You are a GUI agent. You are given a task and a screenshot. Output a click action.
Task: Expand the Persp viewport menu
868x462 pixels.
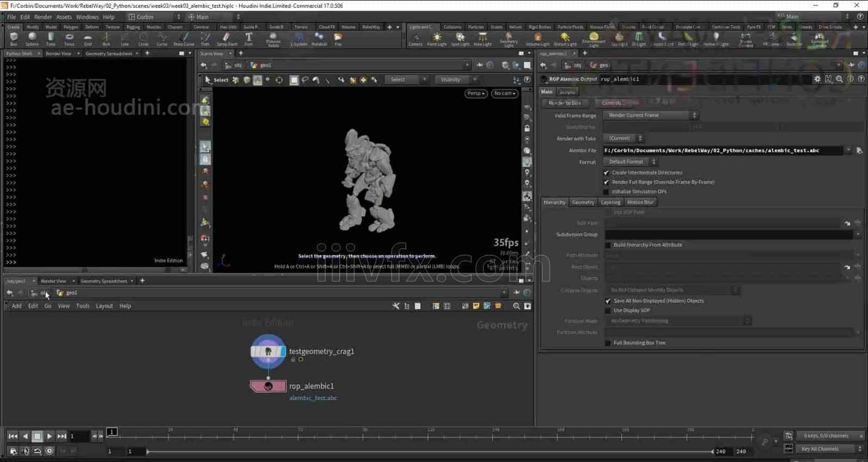476,93
